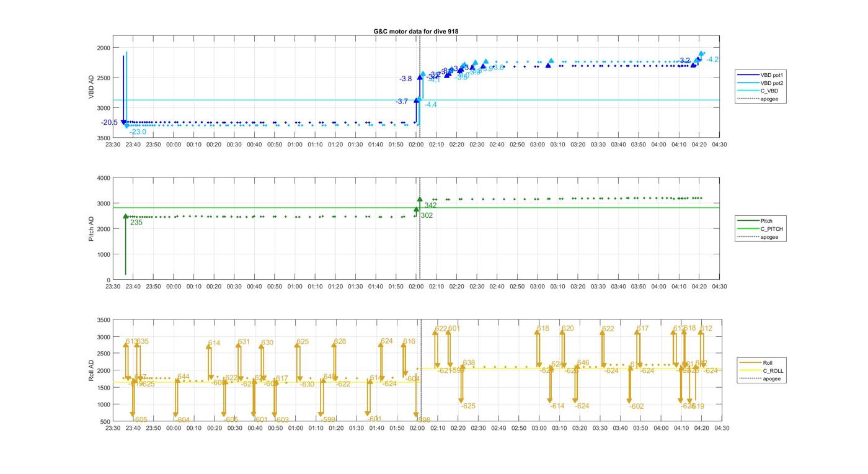
Task: Click the "-614" roll data label
Action: coord(557,406)
